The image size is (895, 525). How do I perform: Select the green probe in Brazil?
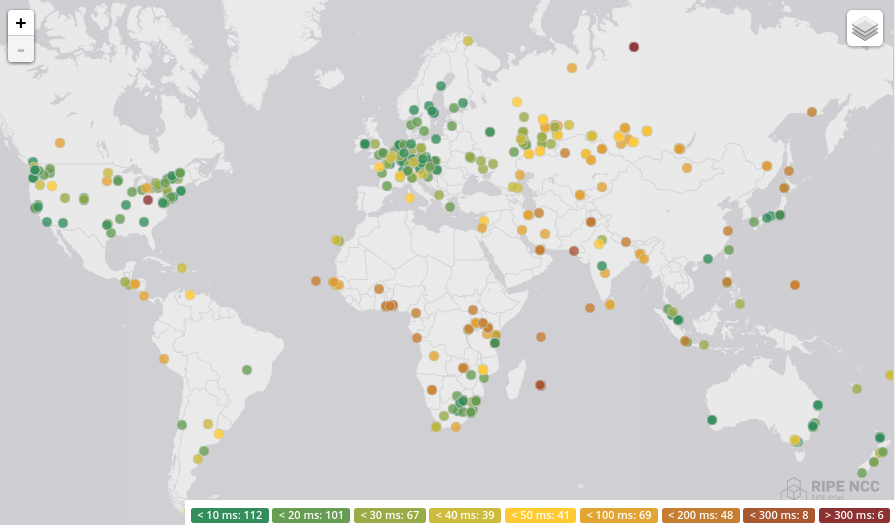coord(247,370)
